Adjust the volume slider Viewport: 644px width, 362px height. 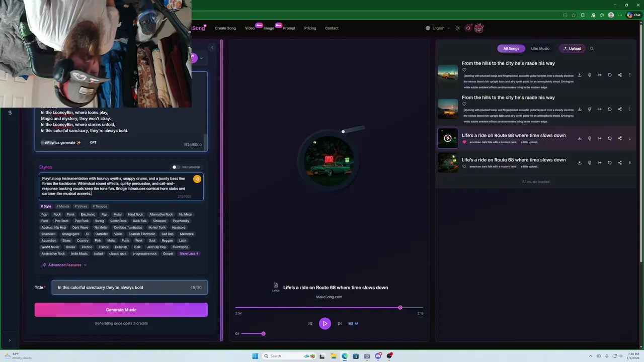(x=253, y=333)
